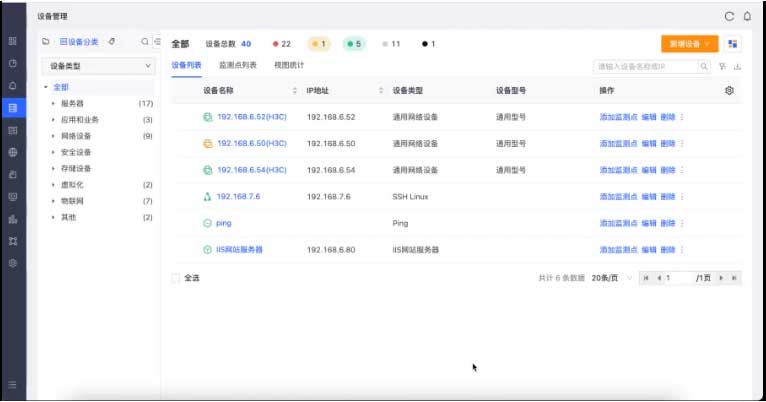Click the more options dots for 192.168.7.6 row
766x402 pixels.
(682, 197)
